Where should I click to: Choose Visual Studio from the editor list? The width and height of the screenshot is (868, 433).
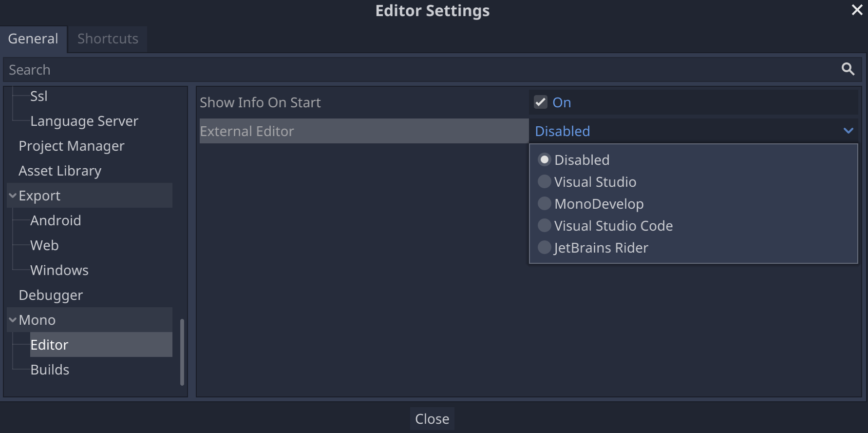(595, 181)
